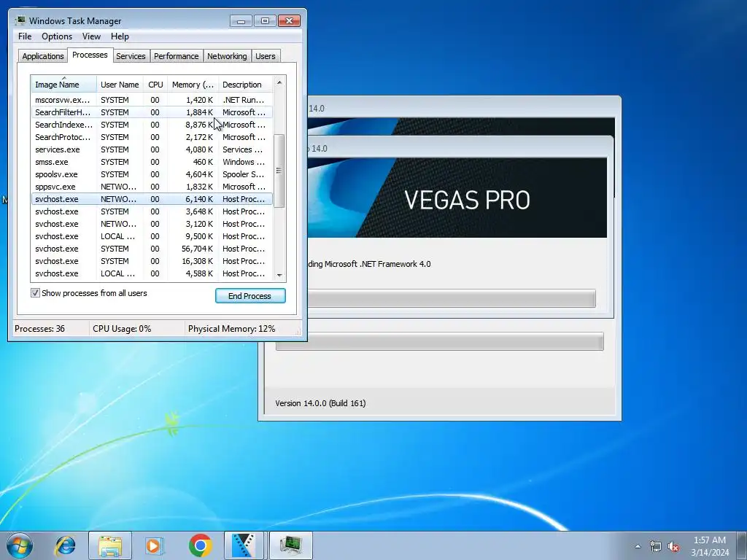Click the process list scrollbar thumb

pyautogui.click(x=279, y=171)
